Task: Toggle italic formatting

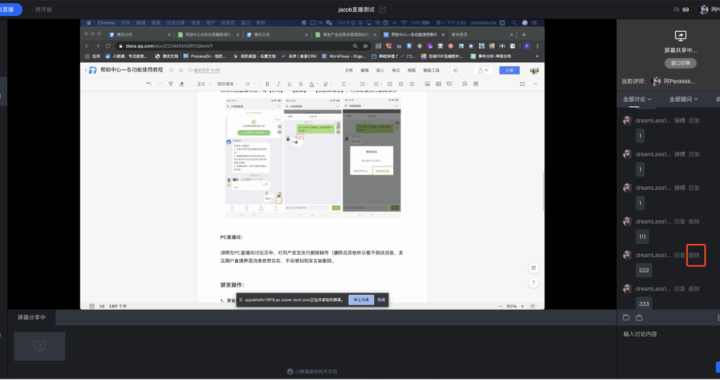Action: [278, 84]
